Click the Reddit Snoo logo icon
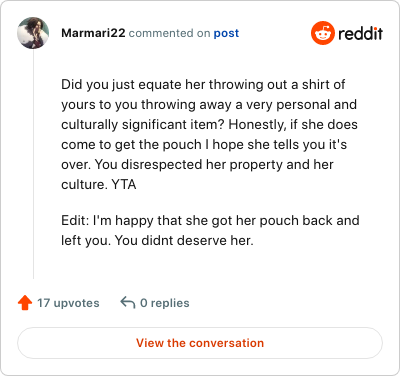 [322, 33]
